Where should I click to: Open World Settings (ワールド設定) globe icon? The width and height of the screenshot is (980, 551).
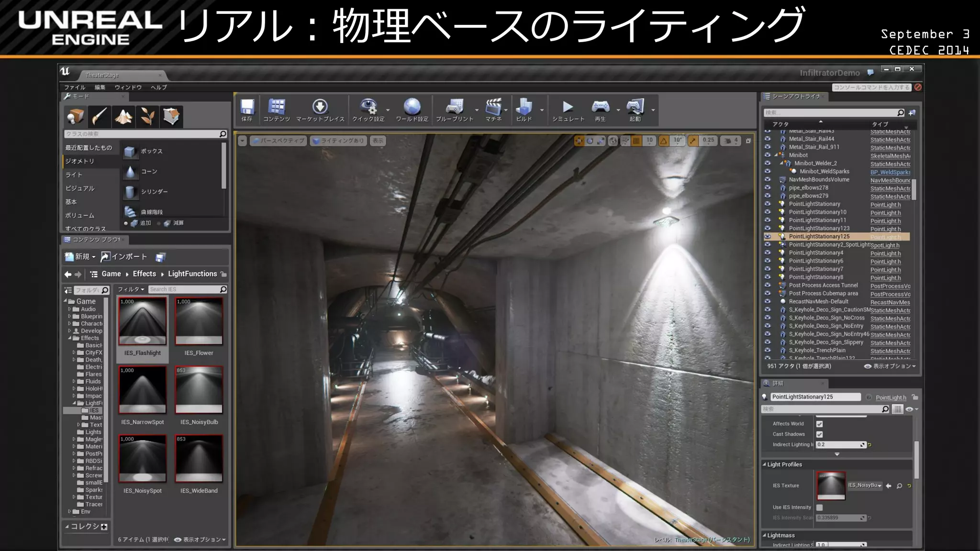[412, 107]
